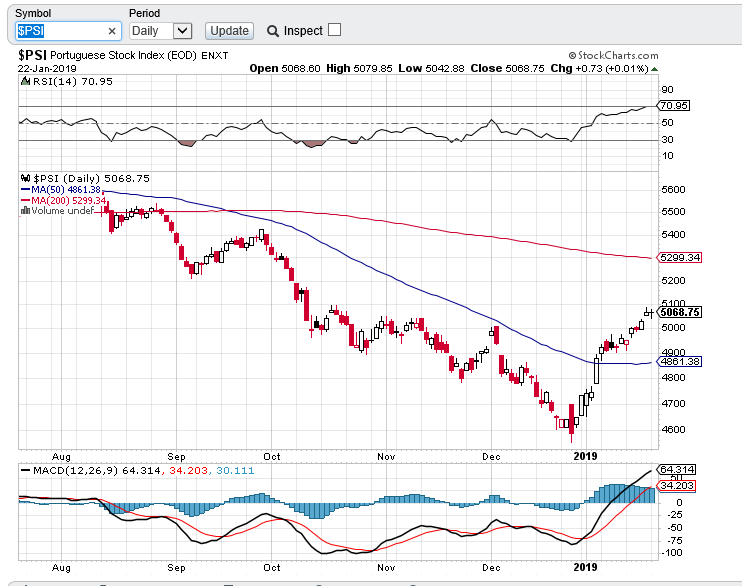Image resolution: width=742 pixels, height=586 pixels.
Task: Click the red MA(200) legend entry
Action: (x=63, y=201)
